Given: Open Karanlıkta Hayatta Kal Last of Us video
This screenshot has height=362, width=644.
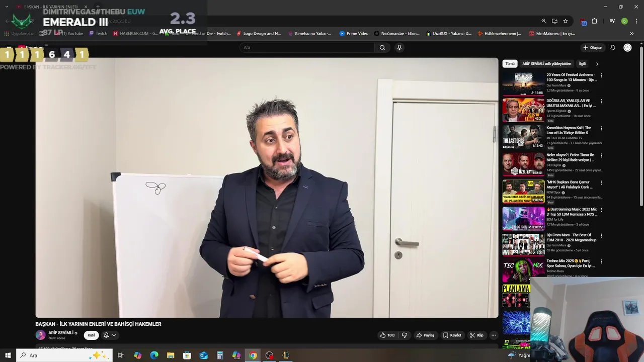Looking at the screenshot, I should [x=523, y=137].
